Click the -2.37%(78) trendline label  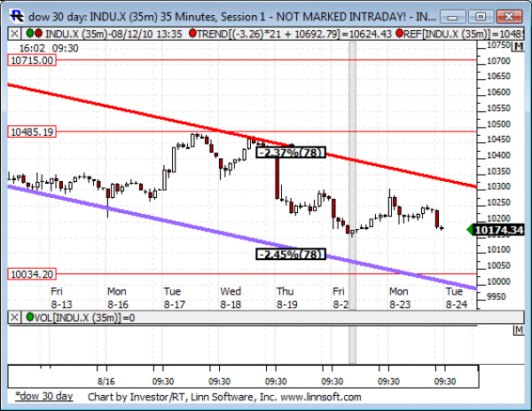pos(291,153)
